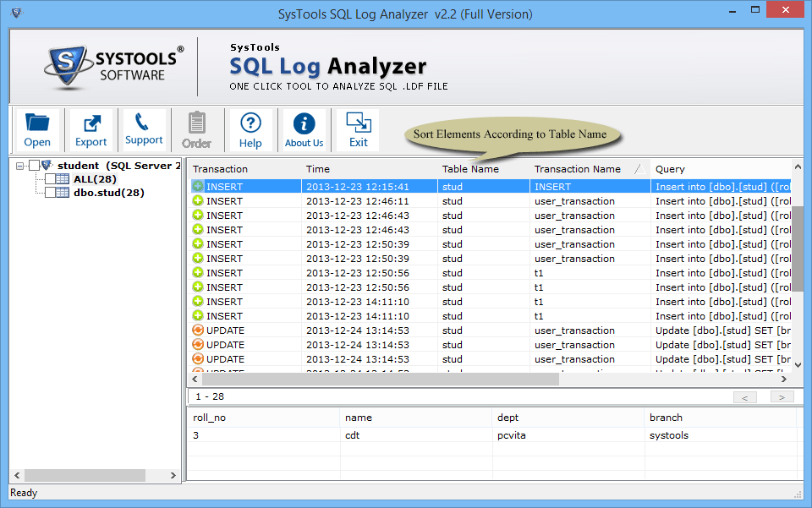
Task: Click the app icon in title bar
Action: pyautogui.click(x=17, y=13)
